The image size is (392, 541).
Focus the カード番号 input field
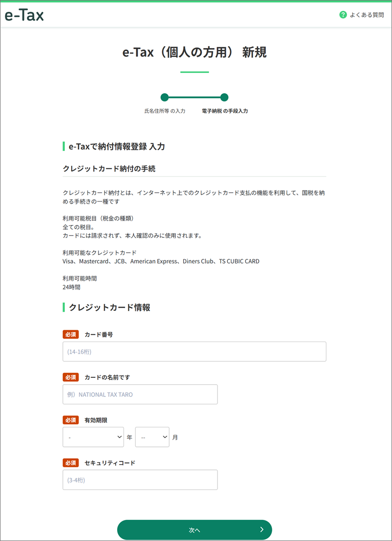point(194,351)
